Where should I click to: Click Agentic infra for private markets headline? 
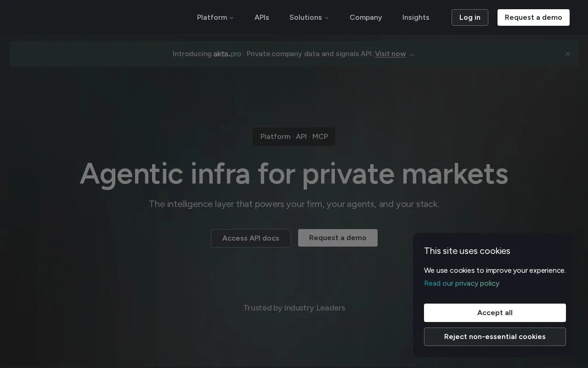pyautogui.click(x=294, y=174)
